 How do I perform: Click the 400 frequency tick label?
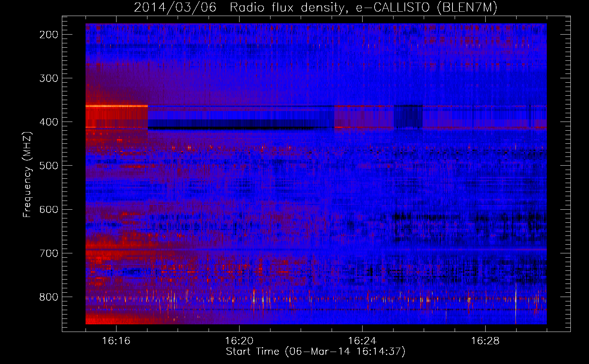point(48,122)
